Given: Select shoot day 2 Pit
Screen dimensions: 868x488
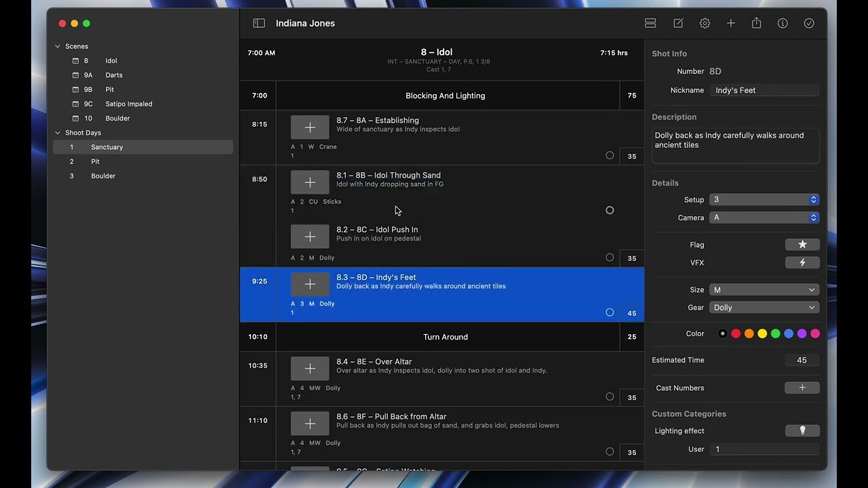Looking at the screenshot, I should [x=143, y=161].
